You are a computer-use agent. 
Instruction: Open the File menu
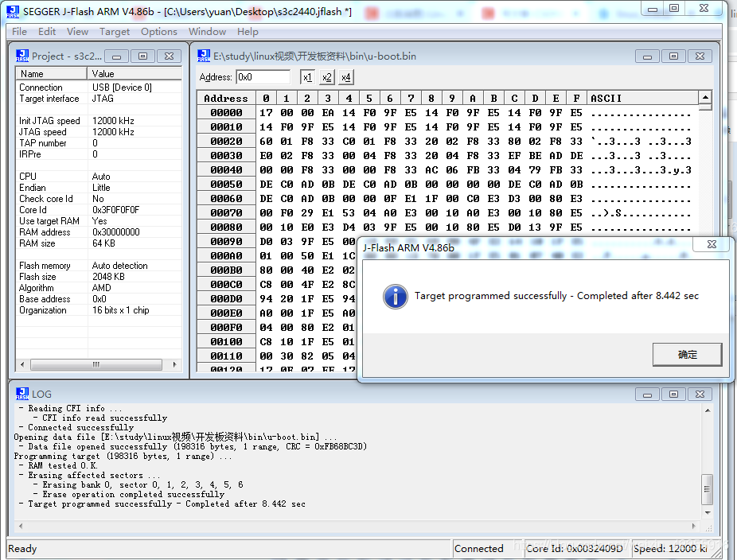click(19, 32)
